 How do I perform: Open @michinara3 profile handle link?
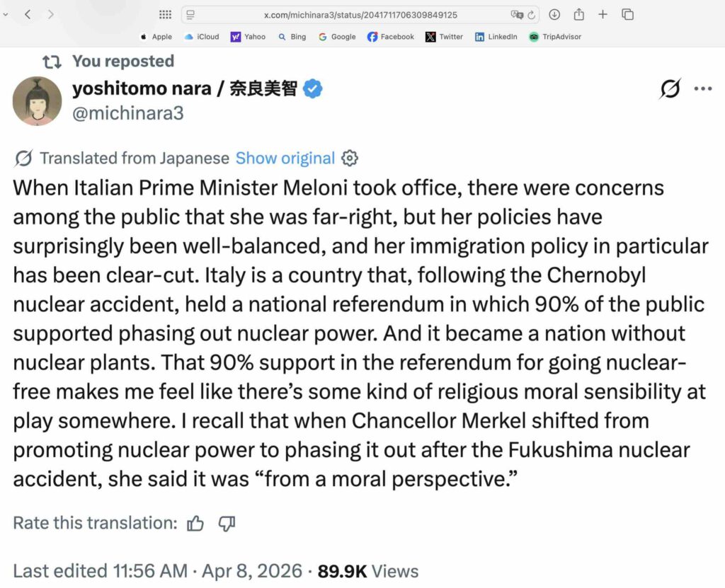click(x=128, y=112)
